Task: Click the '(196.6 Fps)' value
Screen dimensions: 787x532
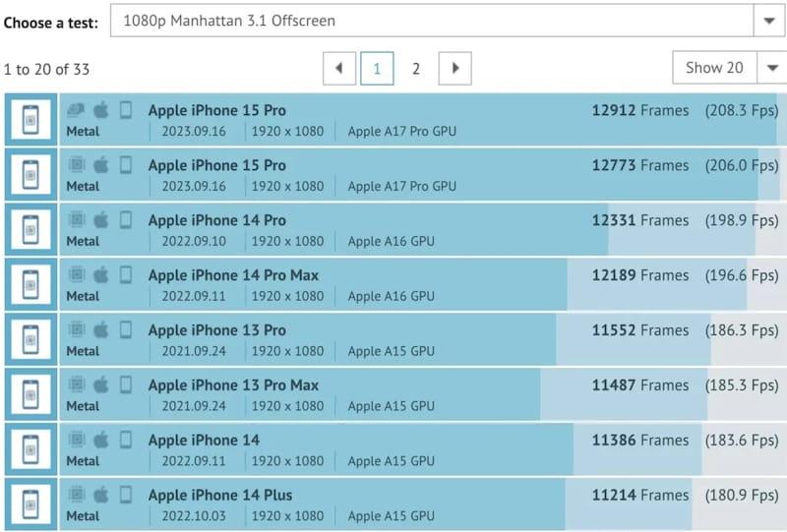Action: coord(742,275)
